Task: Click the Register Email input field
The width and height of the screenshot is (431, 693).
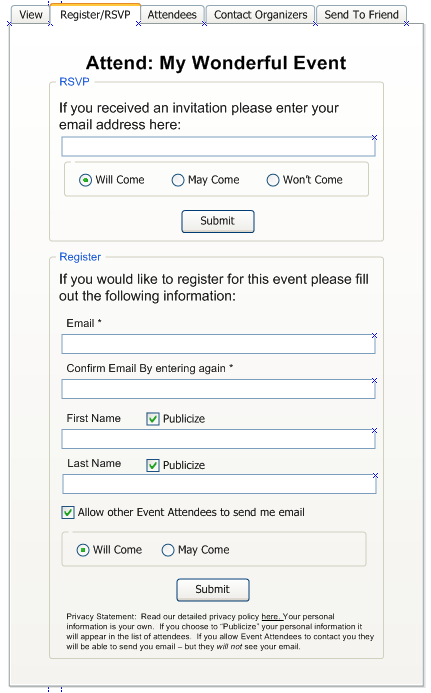Action: [x=218, y=344]
